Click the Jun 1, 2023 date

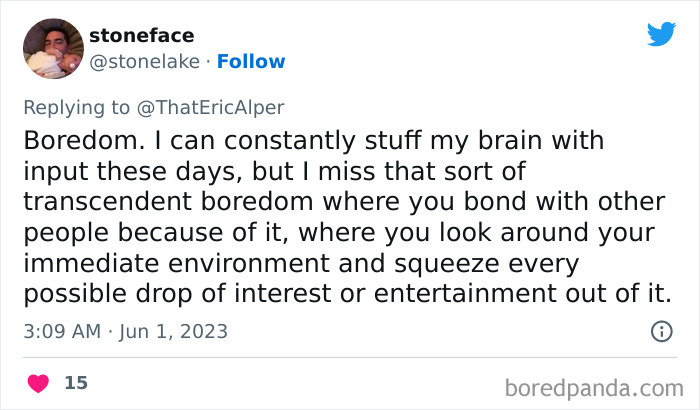pos(174,331)
